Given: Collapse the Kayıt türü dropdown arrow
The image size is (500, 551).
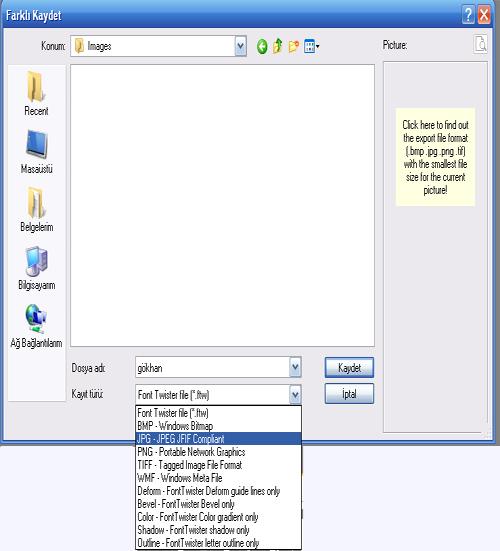Looking at the screenshot, I should point(295,394).
